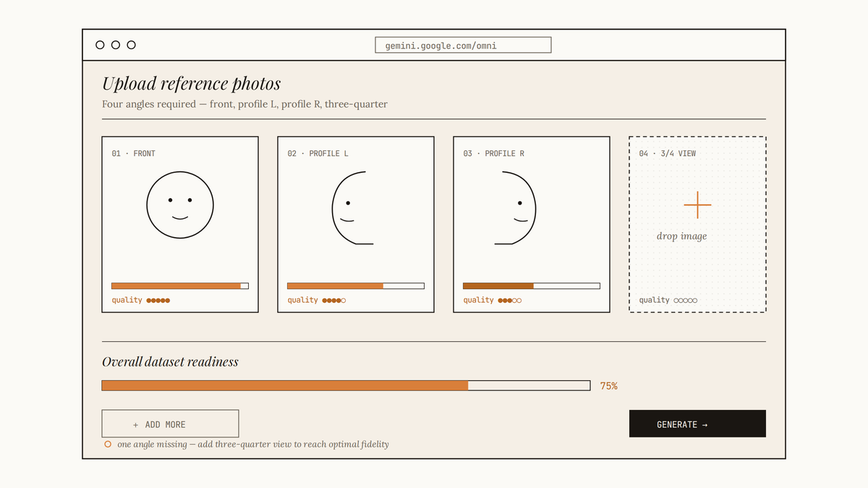Click the ADD MORE button
868x488 pixels.
coord(170,424)
